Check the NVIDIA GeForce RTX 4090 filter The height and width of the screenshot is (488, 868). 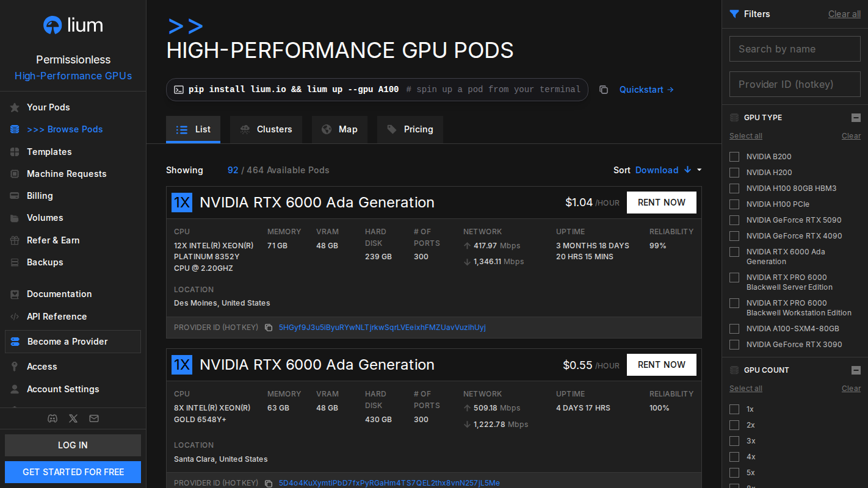click(x=734, y=236)
